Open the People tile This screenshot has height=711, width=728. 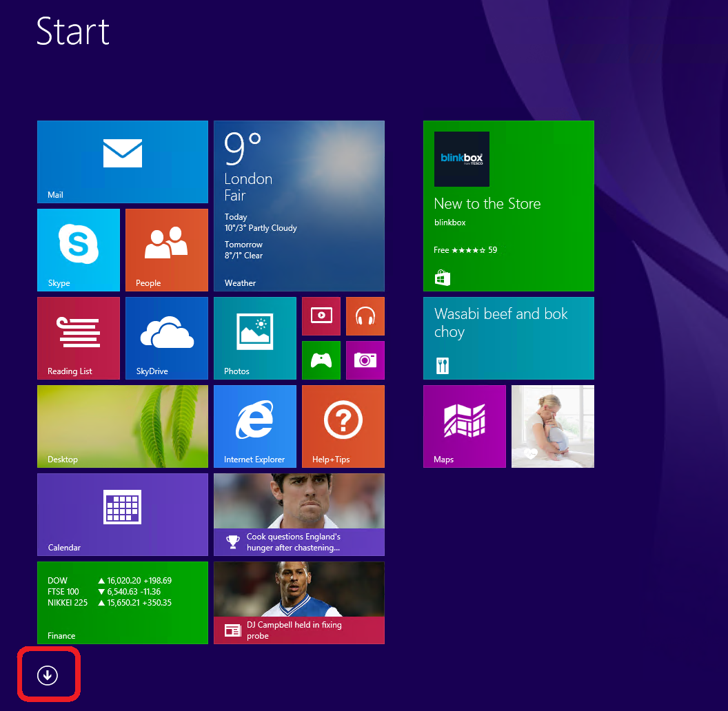click(x=167, y=250)
